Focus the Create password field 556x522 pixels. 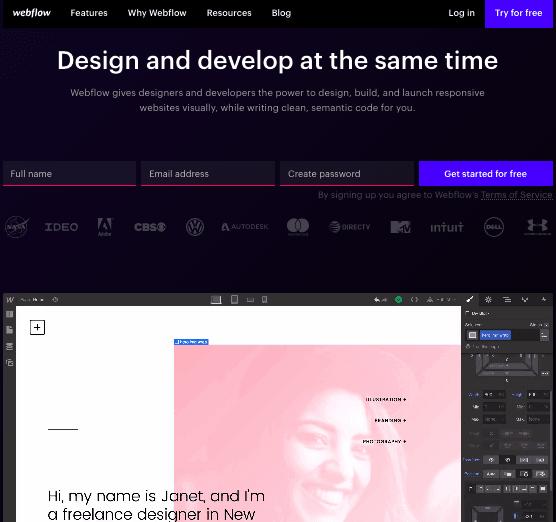pos(347,174)
